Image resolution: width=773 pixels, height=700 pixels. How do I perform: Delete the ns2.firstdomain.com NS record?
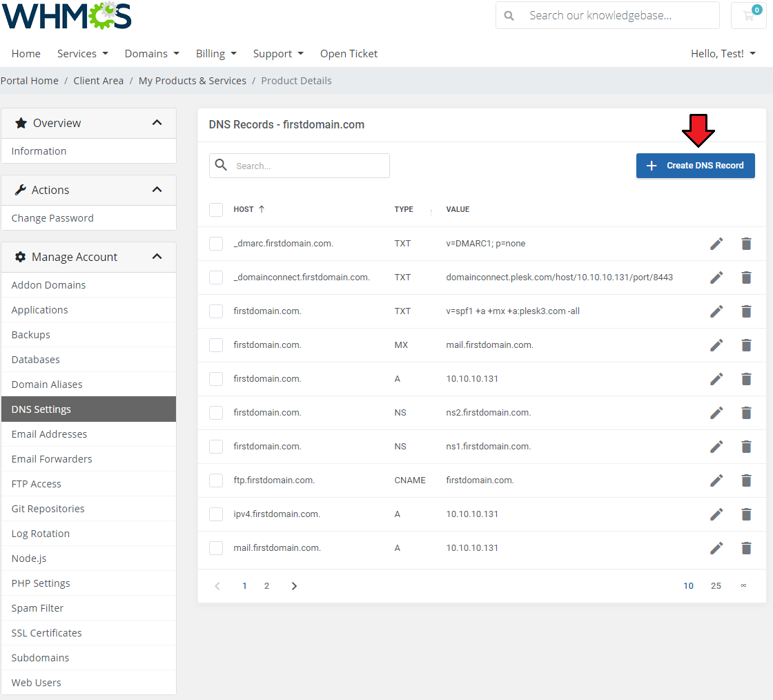click(746, 413)
